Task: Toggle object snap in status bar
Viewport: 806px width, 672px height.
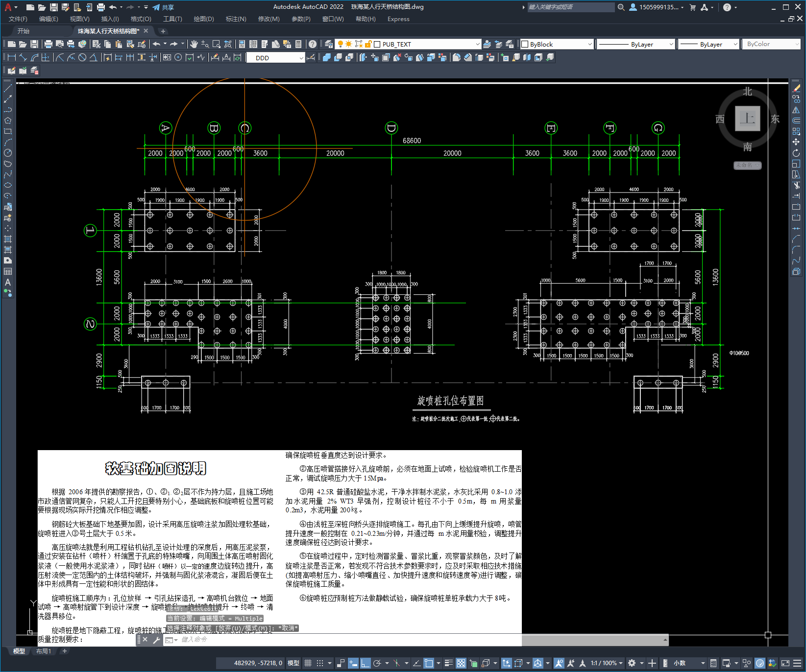Action: point(428,663)
